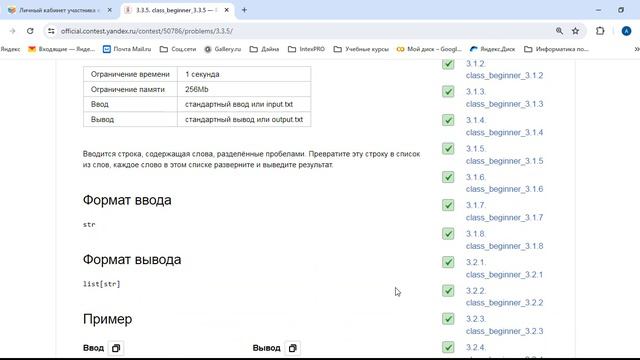This screenshot has height=360, width=640.
Task: Click green checkmark beside problem 3.1.7
Action: [448, 205]
